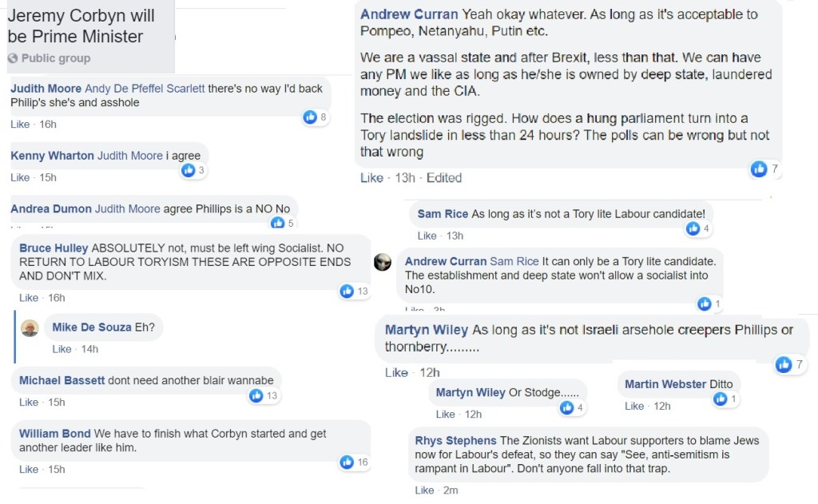
Task: Open Michael Bassett's profile link
Action: point(62,380)
